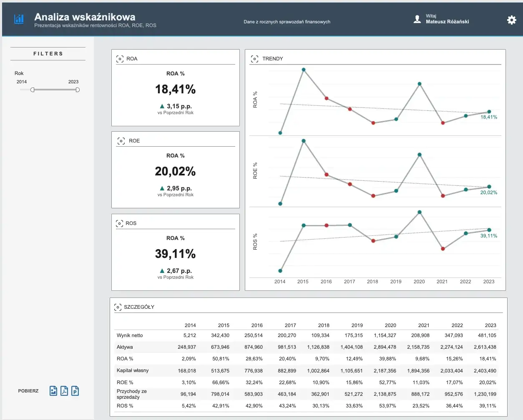
Task: Click the right Rok slider handle at 2023
Action: 78,90
